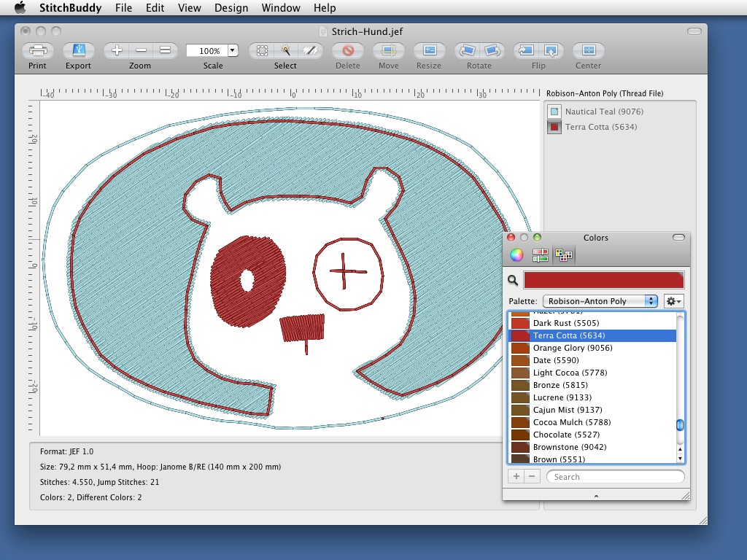Viewport: 747px width, 560px height.
Task: Click the Print toolbar icon
Action: [x=37, y=51]
